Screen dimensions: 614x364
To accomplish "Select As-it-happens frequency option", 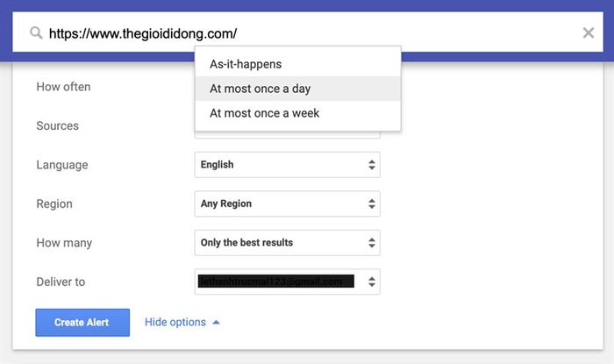I will tap(246, 64).
